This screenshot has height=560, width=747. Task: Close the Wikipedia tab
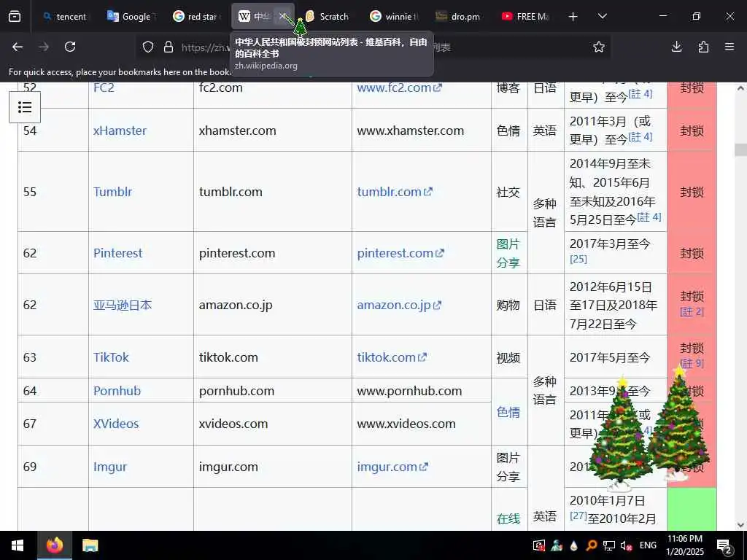(x=283, y=17)
